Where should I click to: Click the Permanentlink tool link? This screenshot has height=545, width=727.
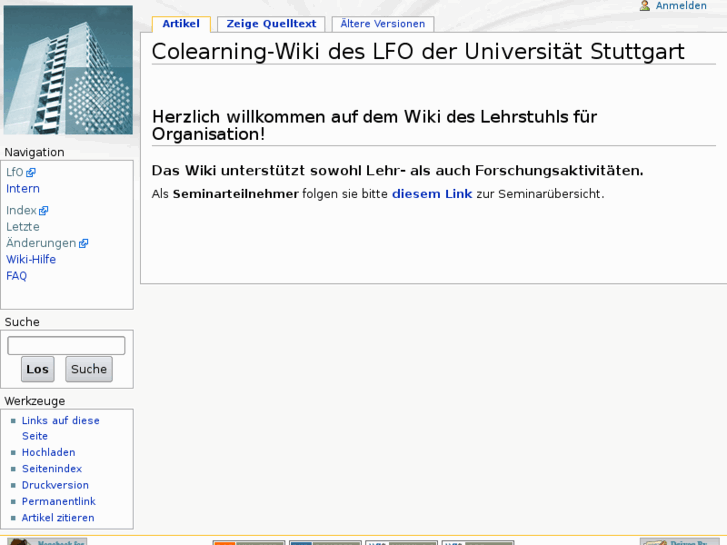point(59,501)
